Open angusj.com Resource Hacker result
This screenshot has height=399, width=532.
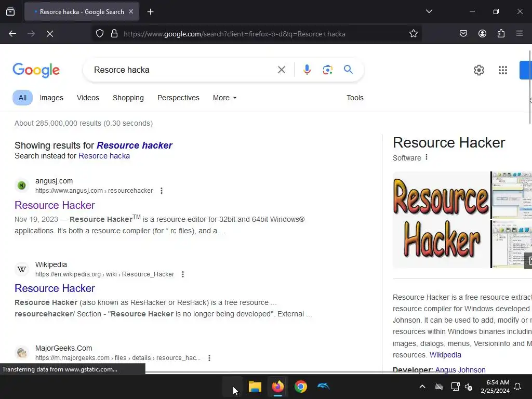pos(55,205)
